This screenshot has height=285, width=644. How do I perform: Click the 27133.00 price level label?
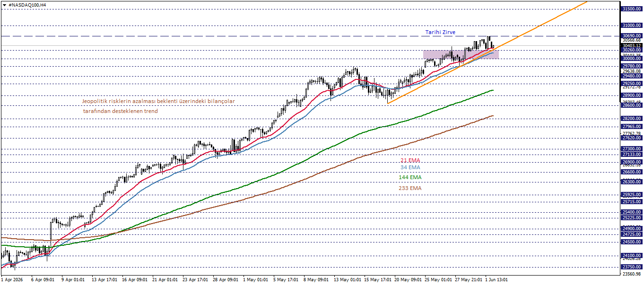632,155
